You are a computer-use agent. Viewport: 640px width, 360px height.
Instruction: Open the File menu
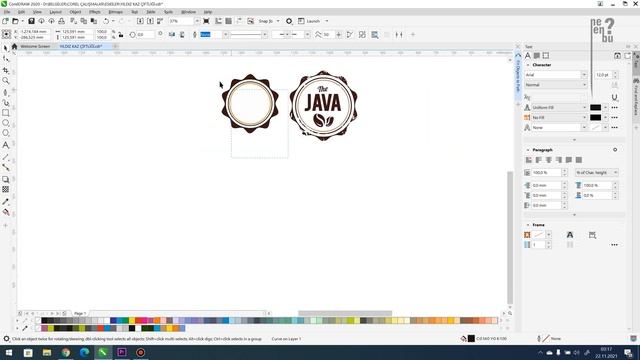pyautogui.click(x=7, y=12)
